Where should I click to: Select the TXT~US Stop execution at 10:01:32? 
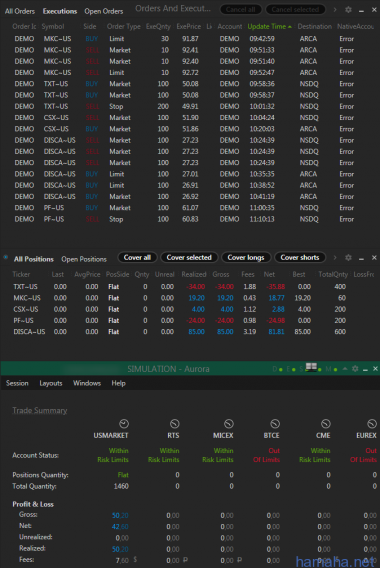(x=190, y=106)
